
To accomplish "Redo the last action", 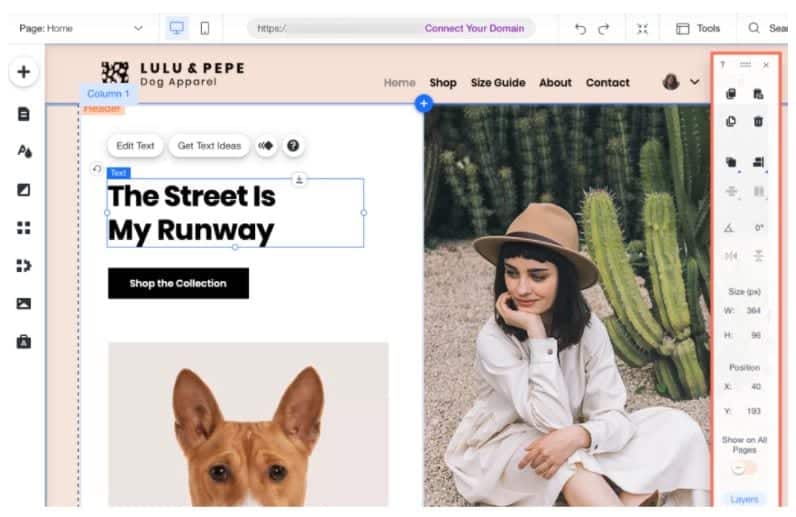I will click(603, 28).
